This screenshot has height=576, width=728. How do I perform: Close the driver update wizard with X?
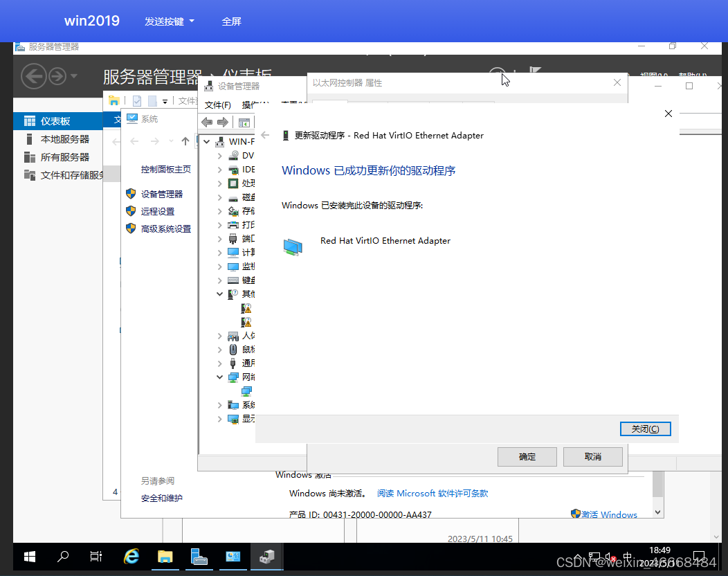point(668,114)
